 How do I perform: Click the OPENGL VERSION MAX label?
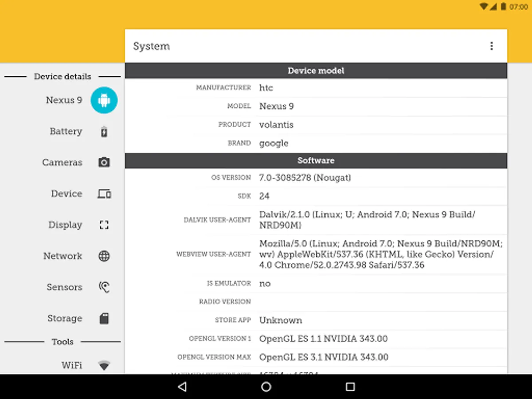[x=214, y=357]
